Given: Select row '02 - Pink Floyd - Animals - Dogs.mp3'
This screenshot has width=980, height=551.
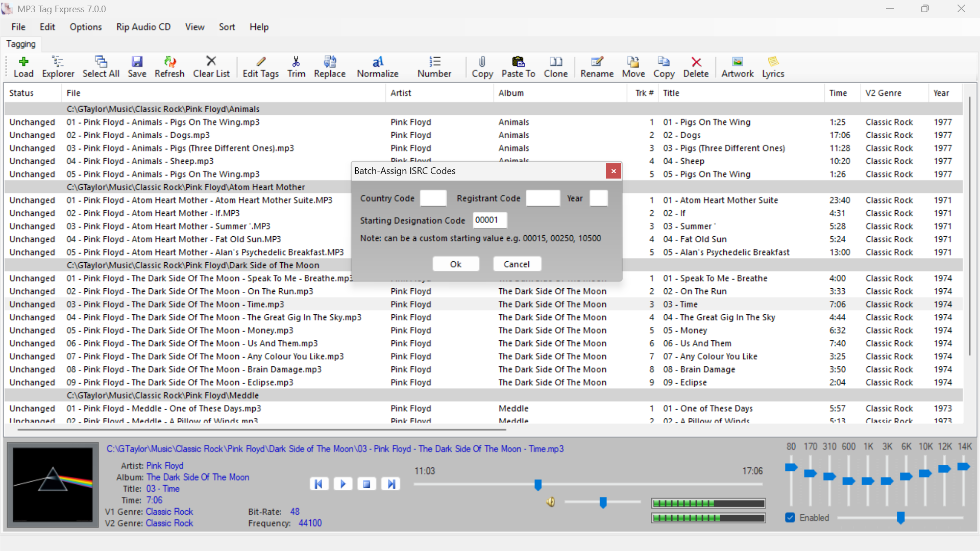Looking at the screenshot, I should click(483, 135).
